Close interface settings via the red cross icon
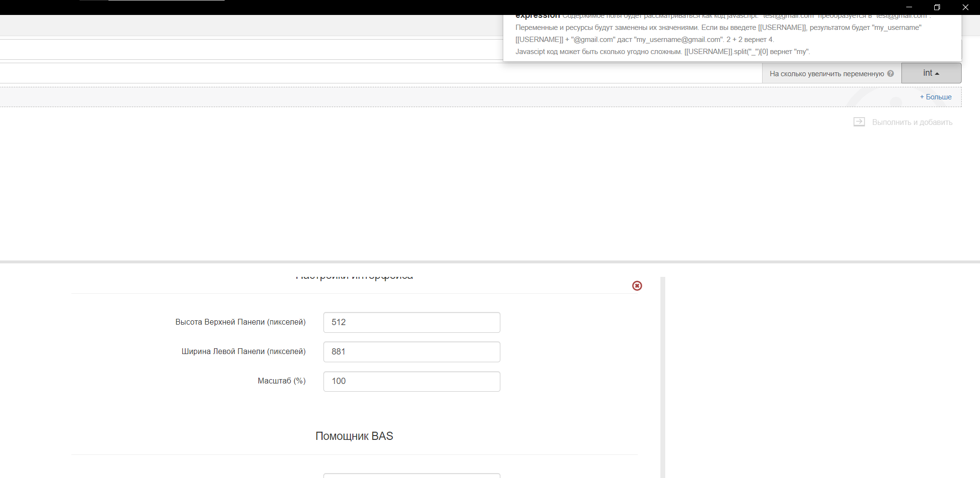The height and width of the screenshot is (478, 980). 637,286
